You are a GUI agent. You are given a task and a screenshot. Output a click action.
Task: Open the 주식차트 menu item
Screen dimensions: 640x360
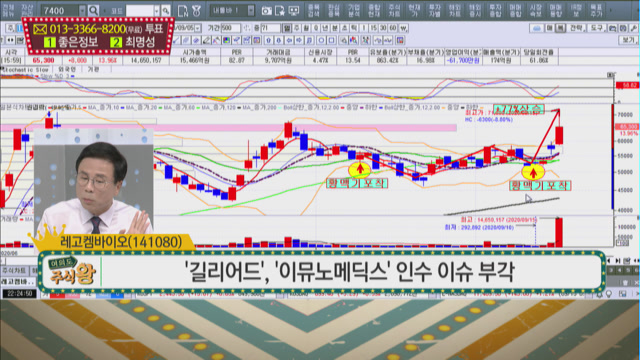coord(394,11)
